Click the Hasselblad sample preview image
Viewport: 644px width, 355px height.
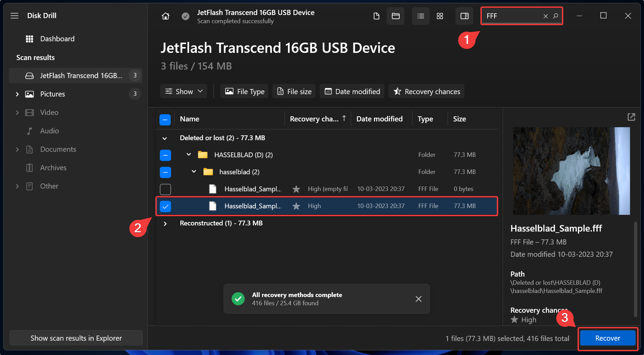[571, 171]
